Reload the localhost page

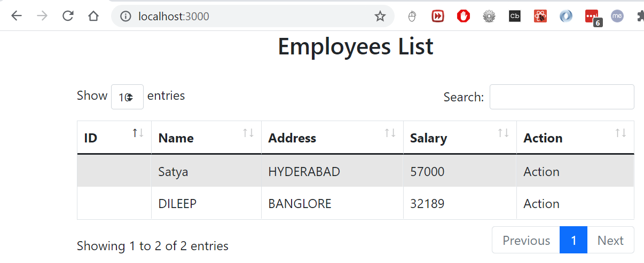[68, 16]
